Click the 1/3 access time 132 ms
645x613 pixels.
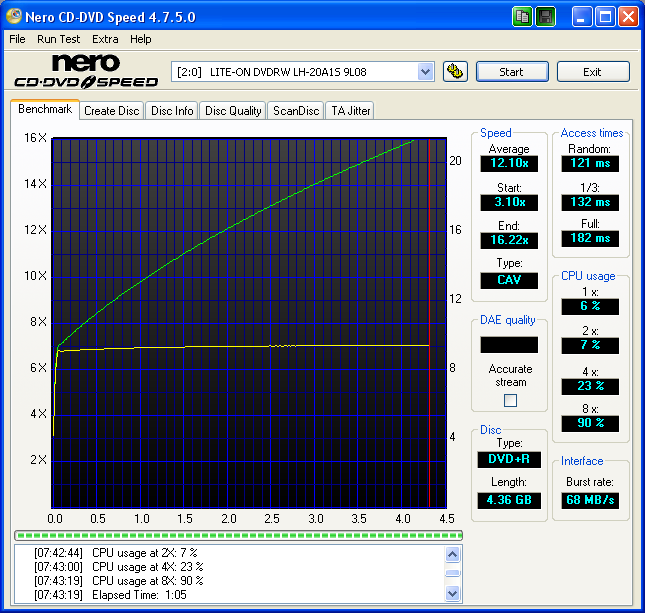click(590, 202)
